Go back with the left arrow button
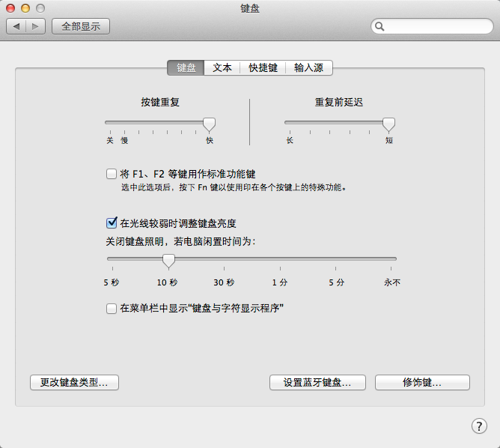 (16, 26)
